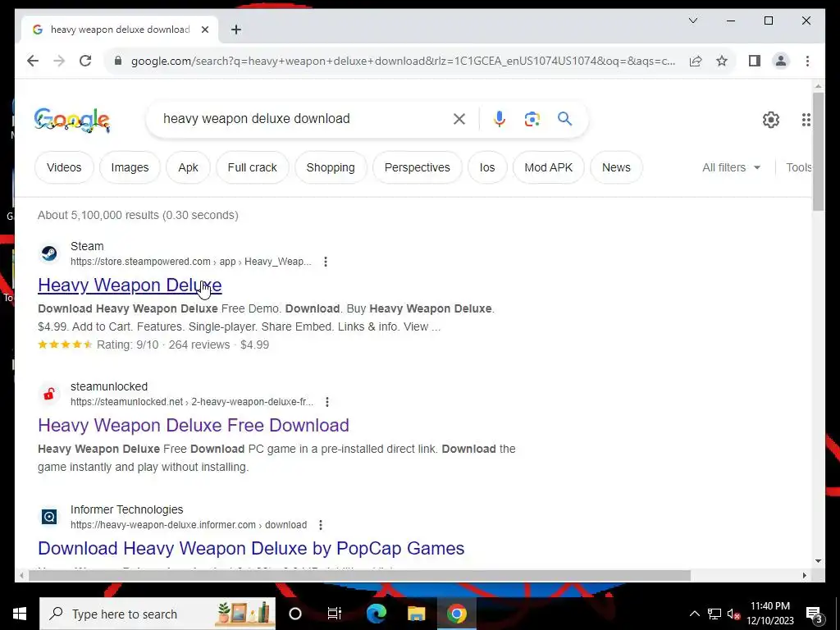Viewport: 840px width, 630px height.
Task: Show hidden system tray icons
Action: [694, 614]
